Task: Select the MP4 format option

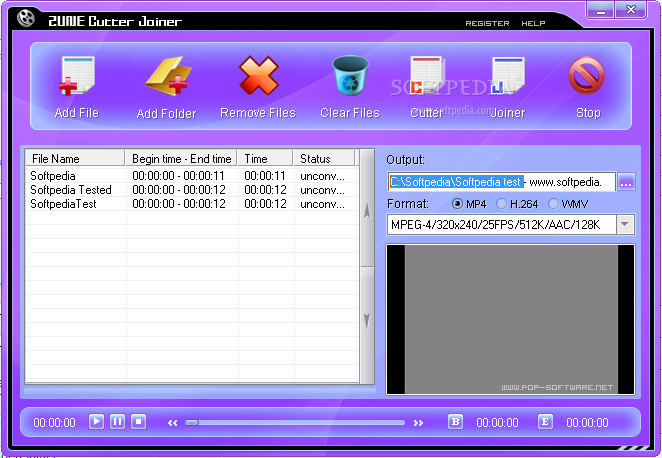Action: pyautogui.click(x=457, y=204)
